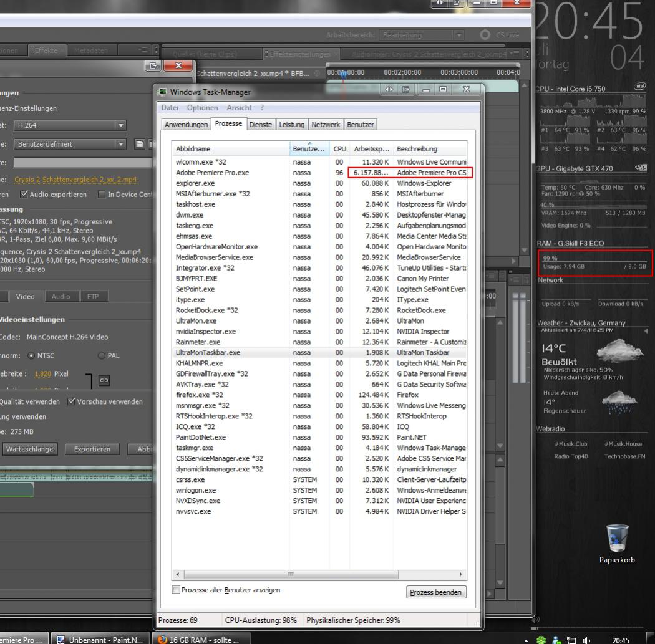The width and height of the screenshot is (655, 644).
Task: Open the H.264 format dropdown
Action: 70,125
